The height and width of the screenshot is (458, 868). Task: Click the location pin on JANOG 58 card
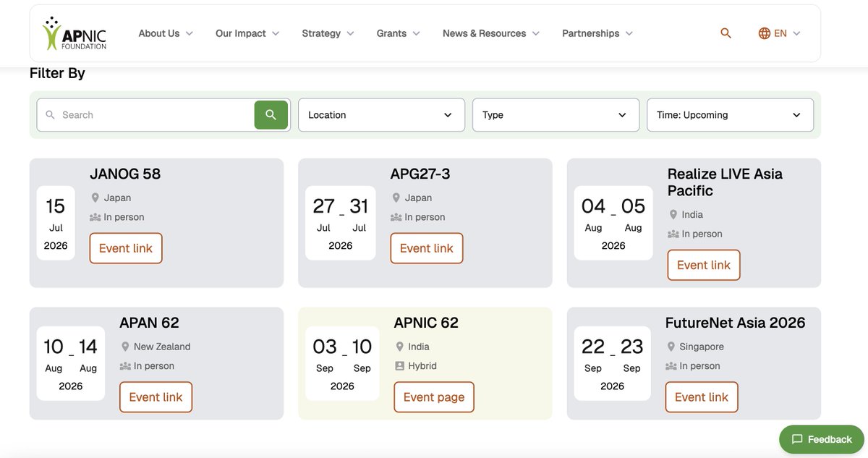95,198
